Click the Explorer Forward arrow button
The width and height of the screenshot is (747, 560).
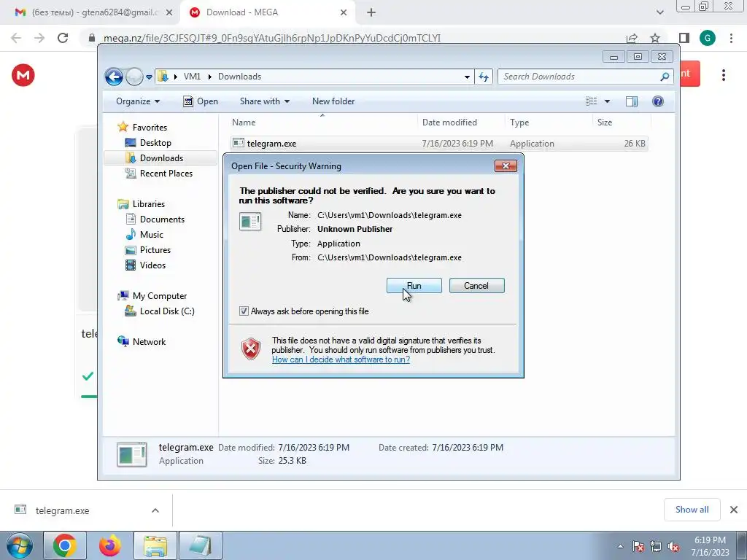[x=134, y=77]
